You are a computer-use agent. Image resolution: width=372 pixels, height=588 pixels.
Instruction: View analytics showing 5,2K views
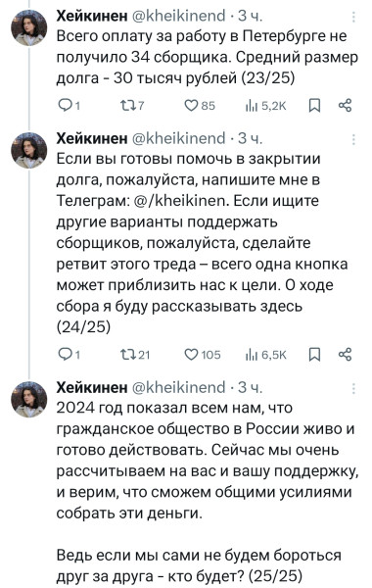click(265, 106)
